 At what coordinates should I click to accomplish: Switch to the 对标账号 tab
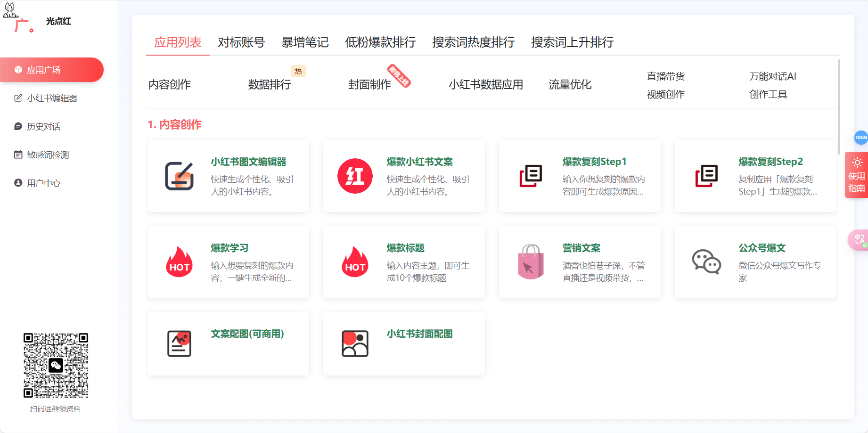point(241,42)
